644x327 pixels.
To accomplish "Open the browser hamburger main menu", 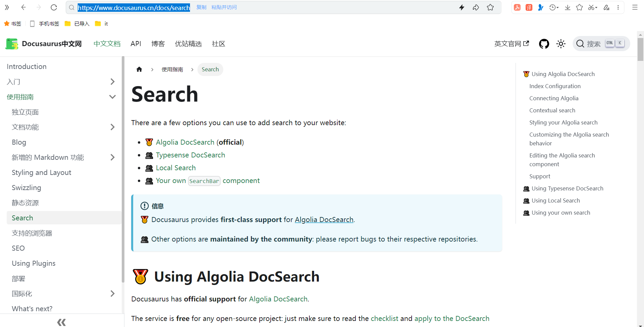I will [x=635, y=7].
